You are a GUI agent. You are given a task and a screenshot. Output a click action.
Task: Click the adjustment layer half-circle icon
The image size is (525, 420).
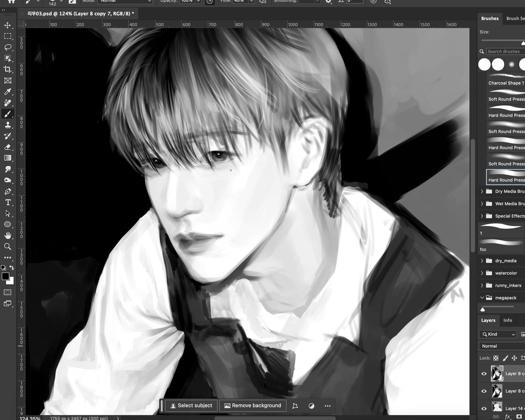[x=311, y=406]
